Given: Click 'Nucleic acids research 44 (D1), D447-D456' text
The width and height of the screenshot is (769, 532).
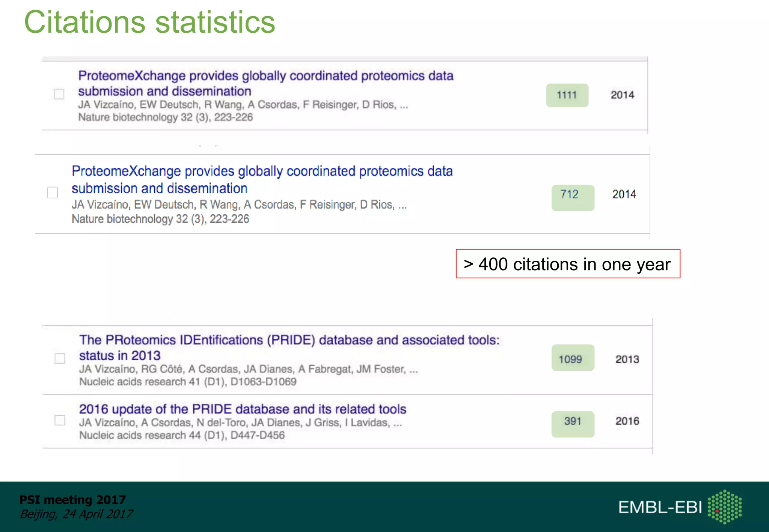Looking at the screenshot, I should 182,435.
